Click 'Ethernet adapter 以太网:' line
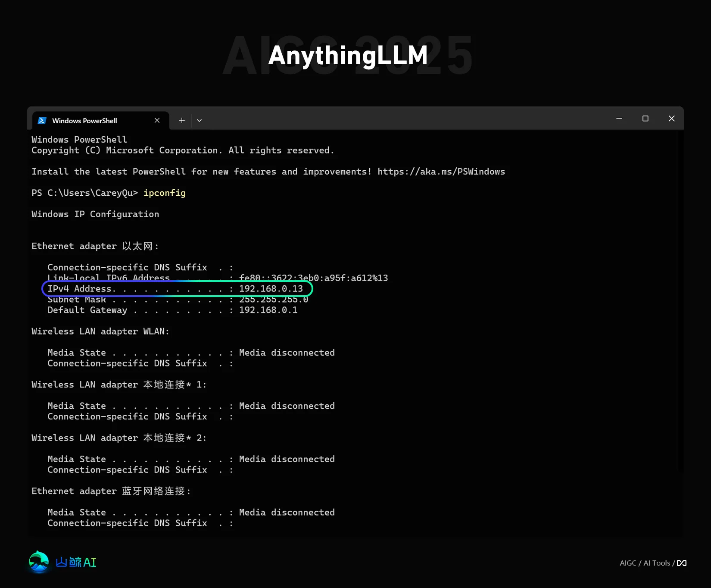Viewport: 711px width, 588px height. click(x=95, y=246)
